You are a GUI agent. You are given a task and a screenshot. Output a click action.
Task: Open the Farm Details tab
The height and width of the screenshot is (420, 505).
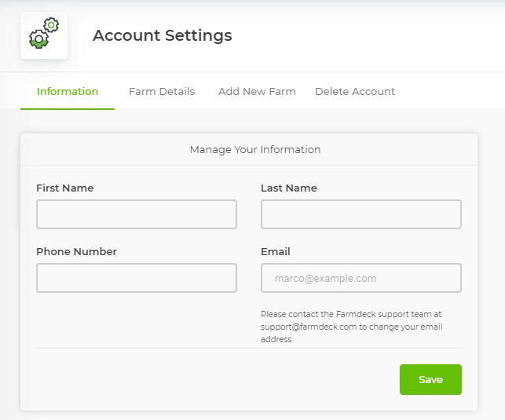162,91
